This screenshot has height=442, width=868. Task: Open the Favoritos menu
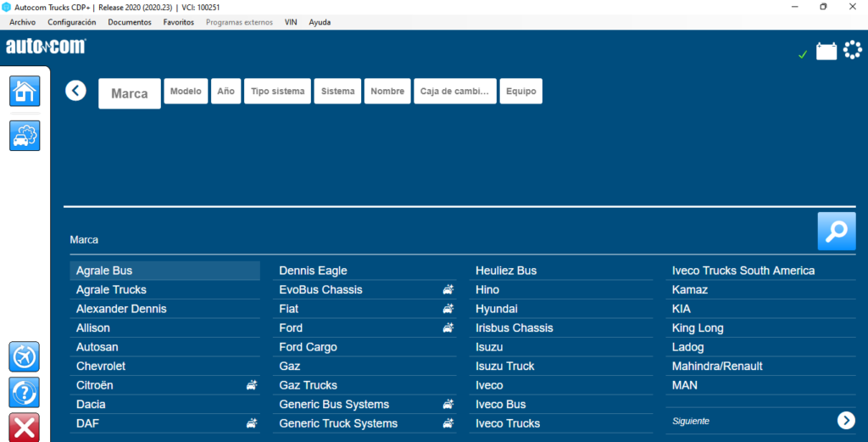[x=179, y=22]
